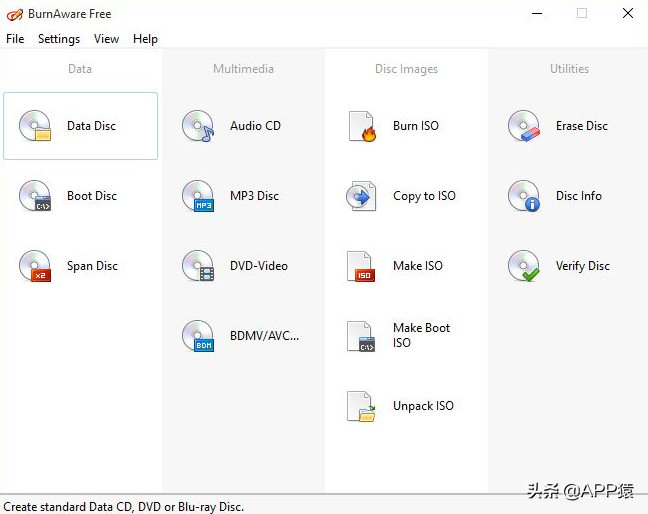Viewport: 648px width, 514px height.
Task: Select the Span Disc icon
Action: click(x=35, y=266)
